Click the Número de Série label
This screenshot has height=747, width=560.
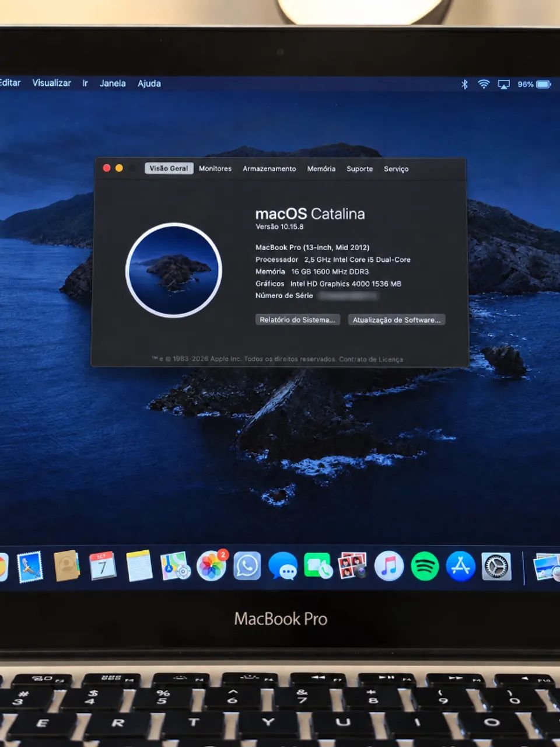coord(284,295)
